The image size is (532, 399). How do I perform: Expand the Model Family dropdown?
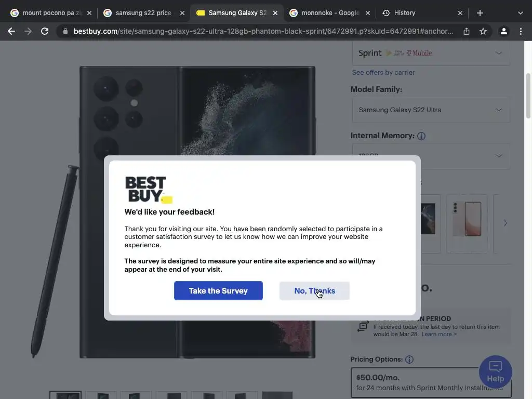pyautogui.click(x=431, y=110)
